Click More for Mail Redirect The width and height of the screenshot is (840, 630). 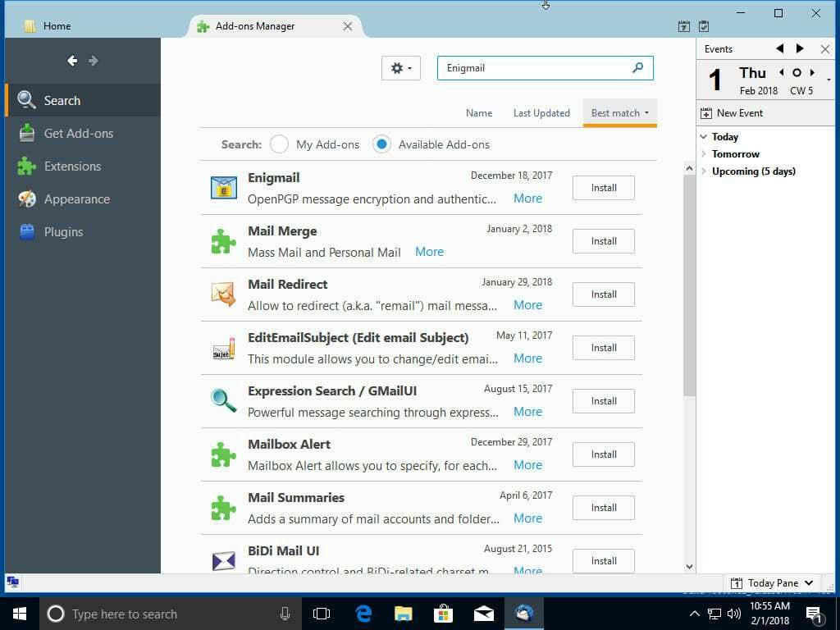coord(527,304)
